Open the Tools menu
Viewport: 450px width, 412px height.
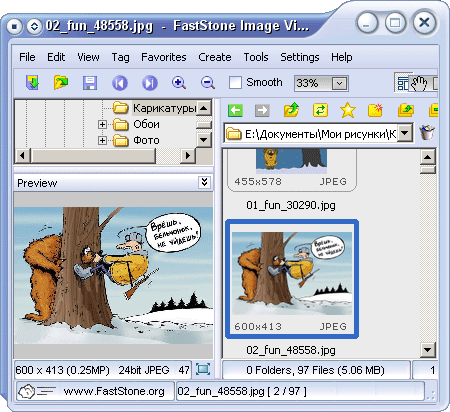(x=256, y=57)
